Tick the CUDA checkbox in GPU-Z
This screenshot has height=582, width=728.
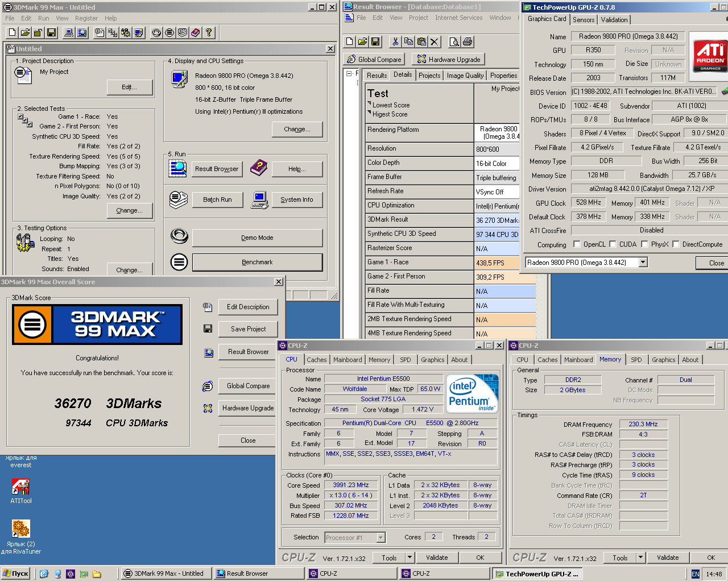pos(613,244)
